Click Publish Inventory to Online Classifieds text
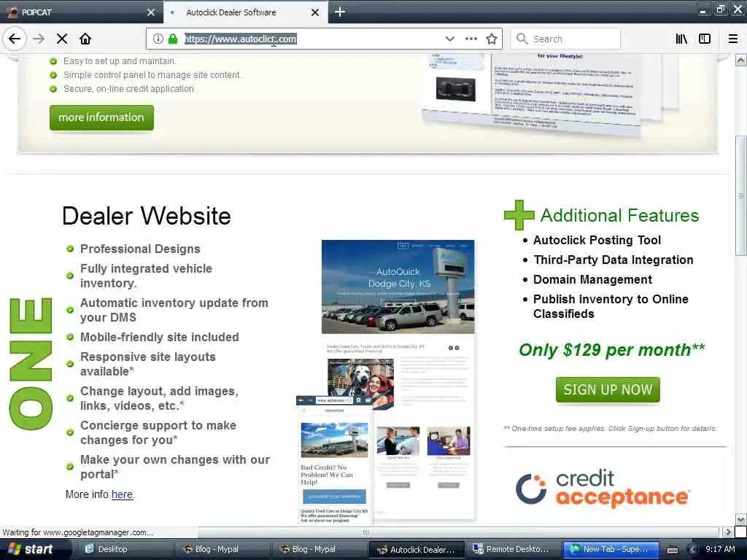Viewport: 747px width, 560px height. pyautogui.click(x=611, y=306)
